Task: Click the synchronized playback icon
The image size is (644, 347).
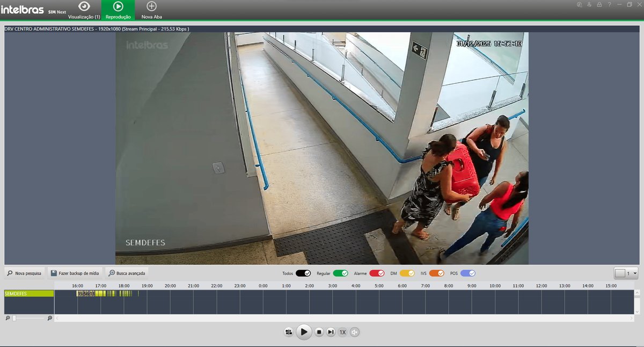Action: coord(289,332)
